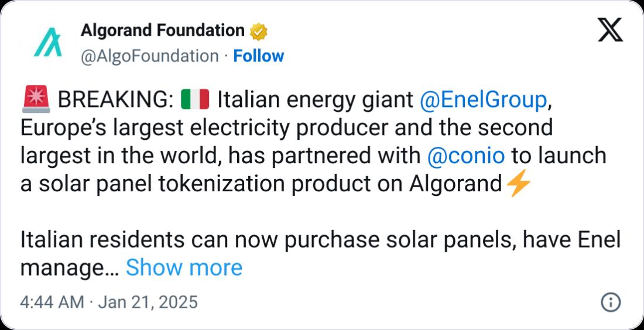Open the Algorand Foundation display name
This screenshot has width=644, height=330.
pos(163,31)
